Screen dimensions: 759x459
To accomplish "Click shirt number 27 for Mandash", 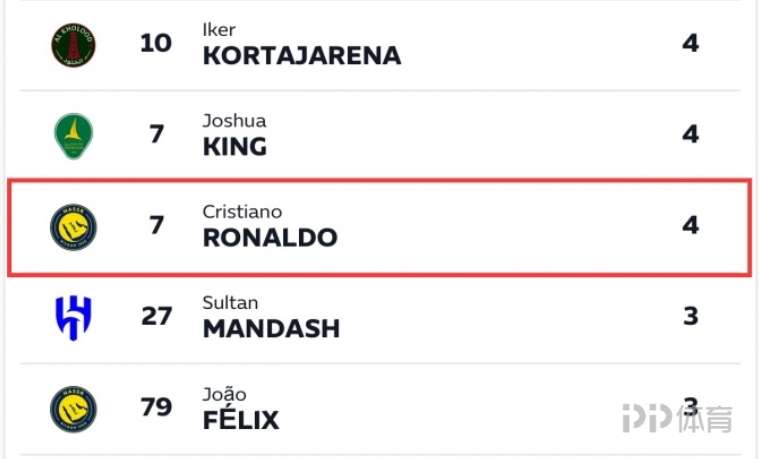I will click(x=156, y=316).
